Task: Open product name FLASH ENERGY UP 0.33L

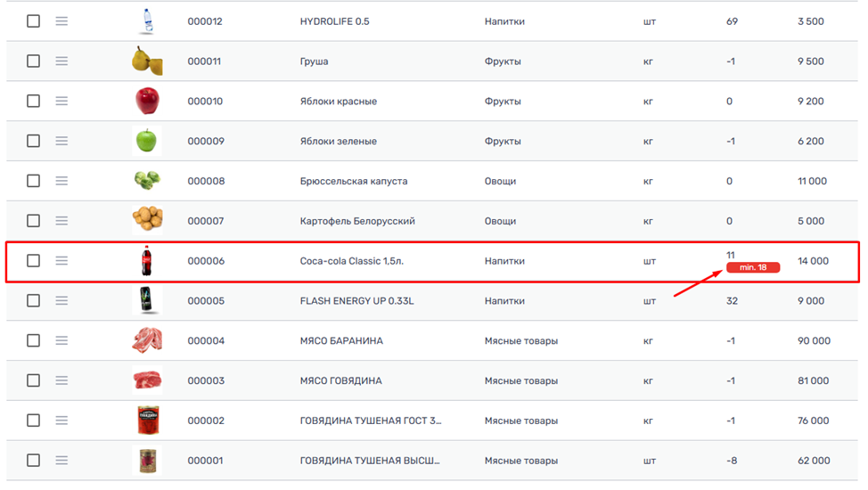Action: [x=356, y=301]
